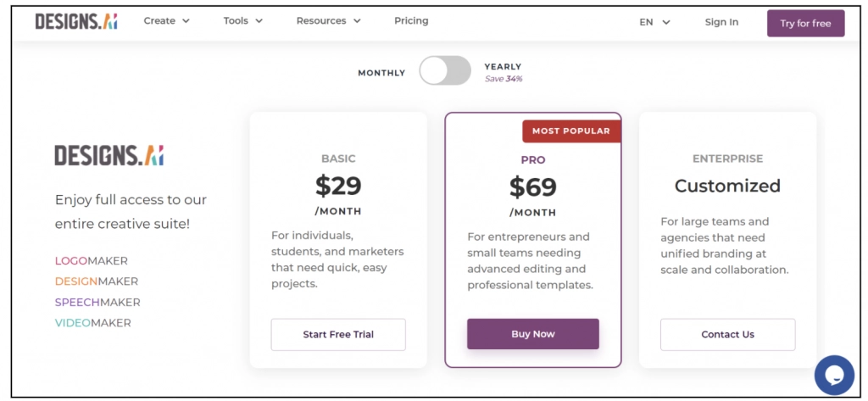Viewport: 868px width, 401px height.
Task: Open the LOGOMAKER link
Action: coord(92,261)
